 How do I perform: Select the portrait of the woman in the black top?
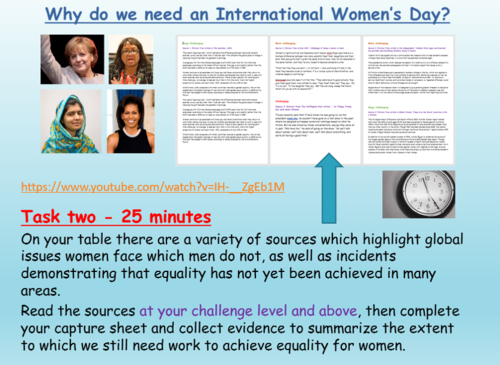(x=131, y=121)
